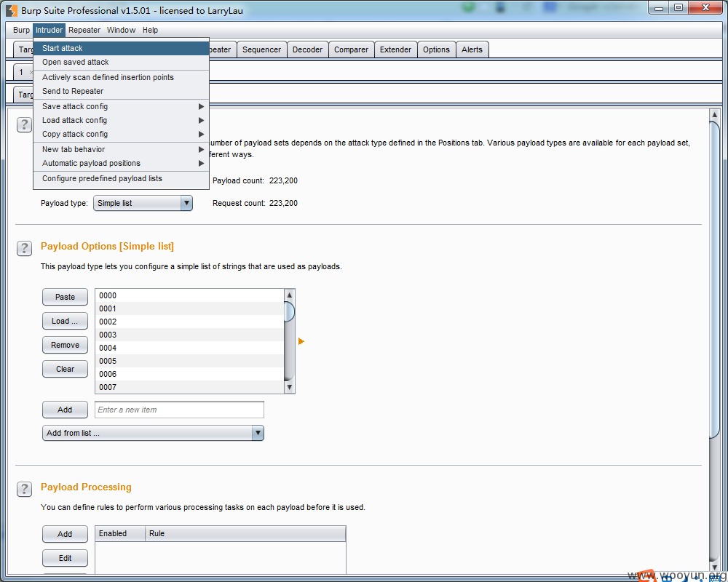Select attack tab number 1
728x582 pixels.
coord(21,73)
